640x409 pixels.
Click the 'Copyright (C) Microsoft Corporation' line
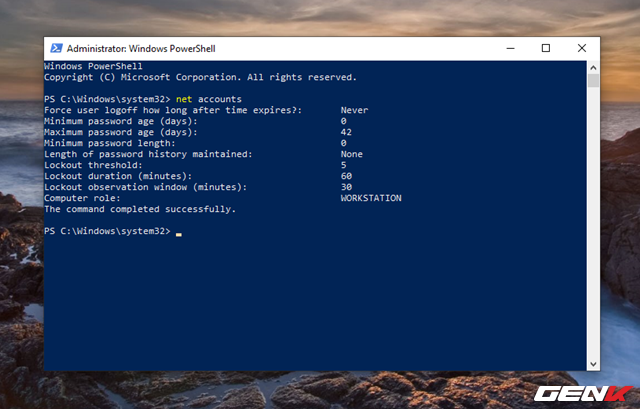(x=200, y=77)
